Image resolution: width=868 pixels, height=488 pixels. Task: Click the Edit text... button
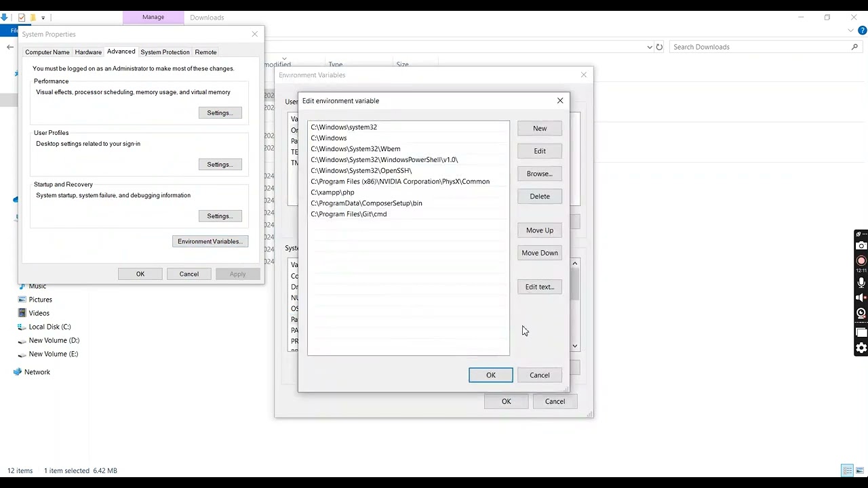click(x=540, y=287)
